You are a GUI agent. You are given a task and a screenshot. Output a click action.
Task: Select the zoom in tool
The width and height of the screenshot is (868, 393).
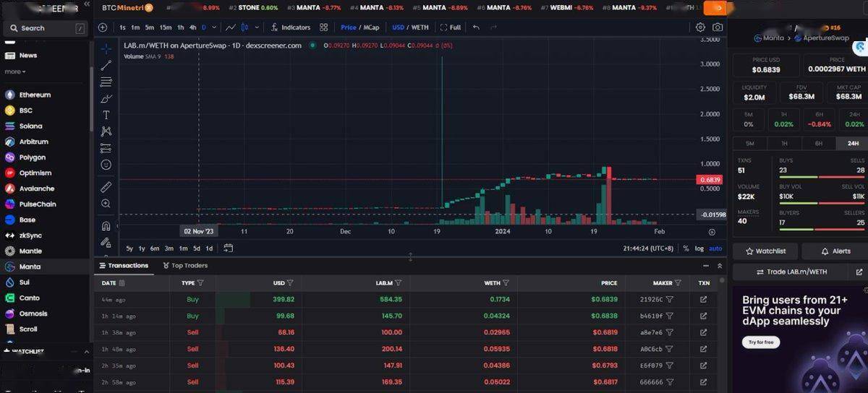(x=106, y=204)
